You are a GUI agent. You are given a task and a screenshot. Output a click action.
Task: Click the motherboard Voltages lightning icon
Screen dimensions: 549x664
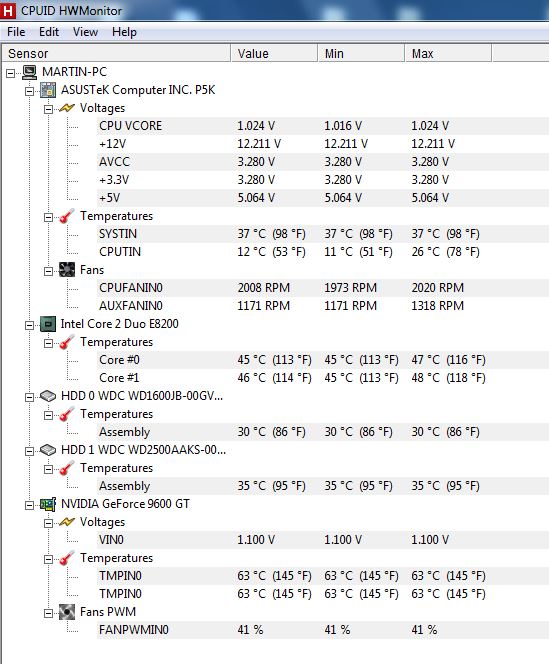click(67, 108)
